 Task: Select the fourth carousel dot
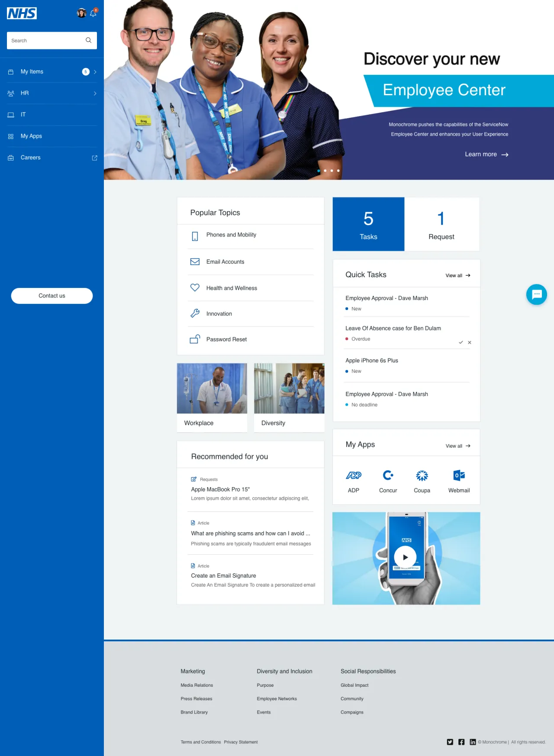tap(338, 171)
